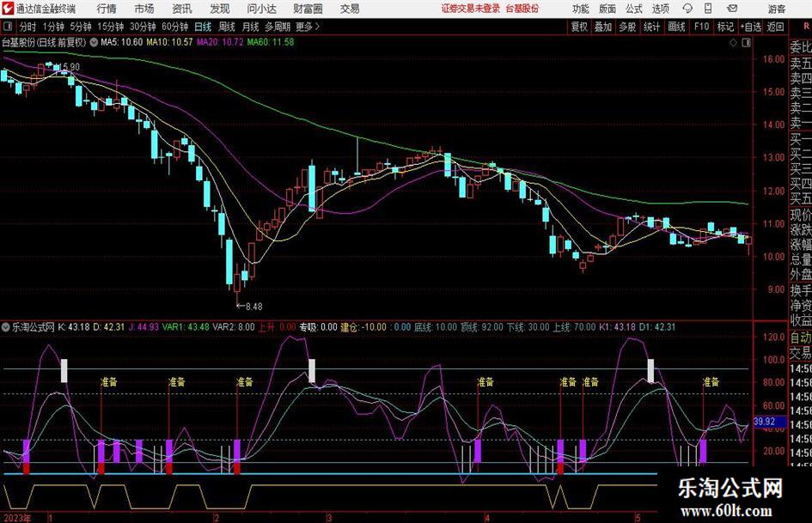812x523 pixels.
Task: Click the 2023年 label on the time axis
Action: coord(17,518)
